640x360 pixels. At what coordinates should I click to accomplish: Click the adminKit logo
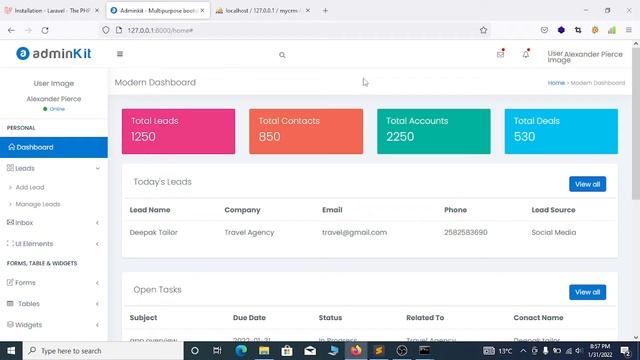coord(53,53)
